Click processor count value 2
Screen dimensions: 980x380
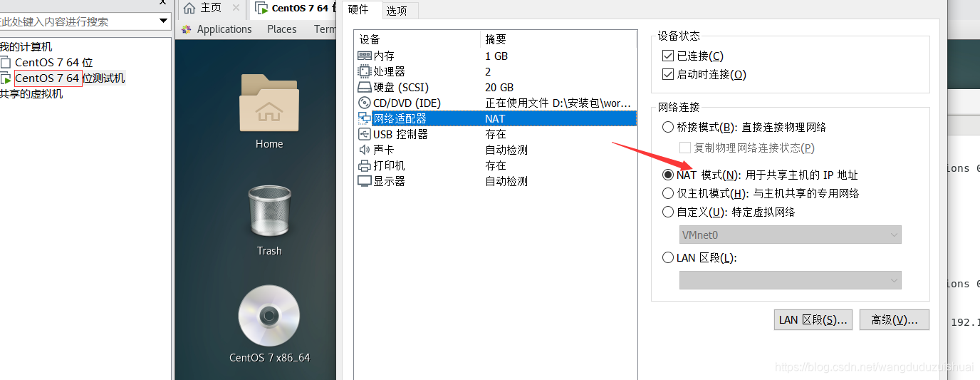tap(488, 71)
